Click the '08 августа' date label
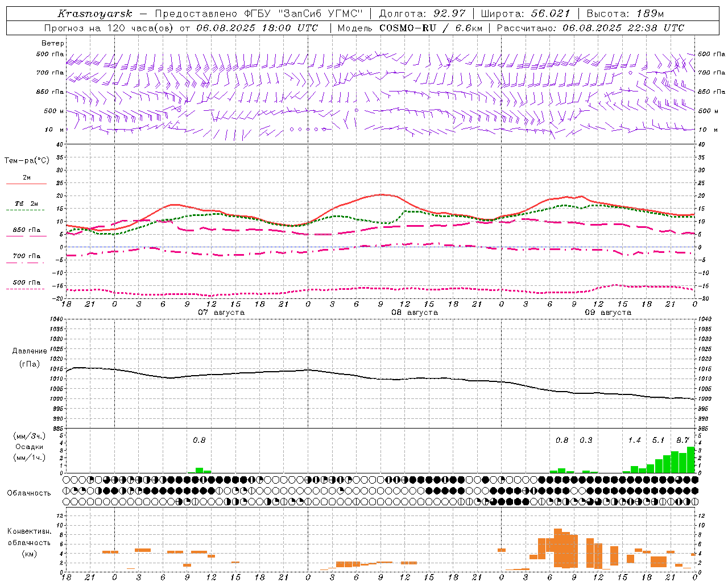The height and width of the screenshot is (582, 728). point(415,313)
